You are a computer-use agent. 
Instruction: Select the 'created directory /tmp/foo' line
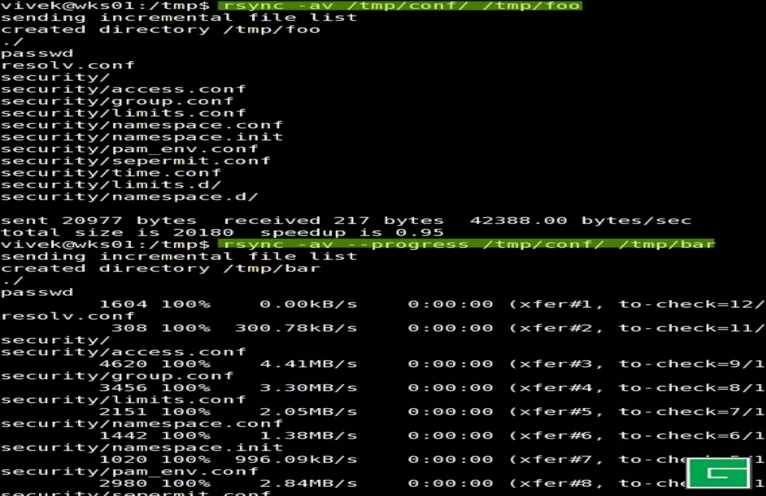[161, 30]
